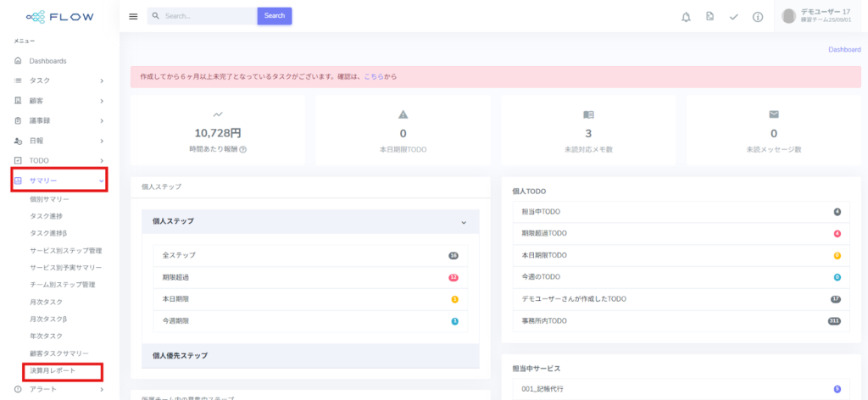868x400 pixels.
Task: Click the FLOW logo
Action: [59, 16]
